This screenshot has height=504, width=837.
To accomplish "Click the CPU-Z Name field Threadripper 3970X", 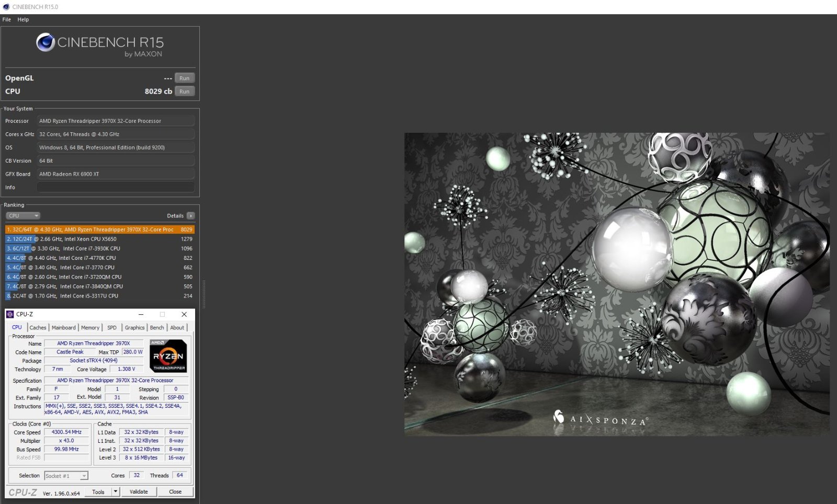I will coord(94,343).
